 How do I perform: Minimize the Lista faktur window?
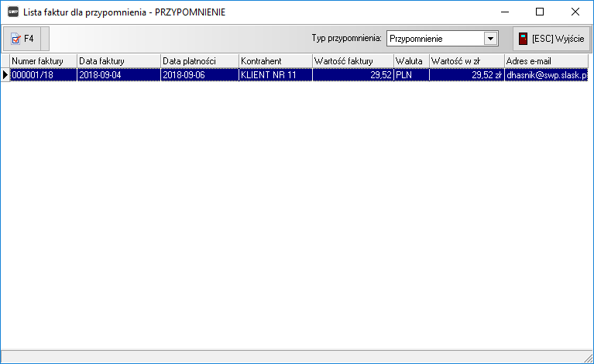(x=504, y=12)
